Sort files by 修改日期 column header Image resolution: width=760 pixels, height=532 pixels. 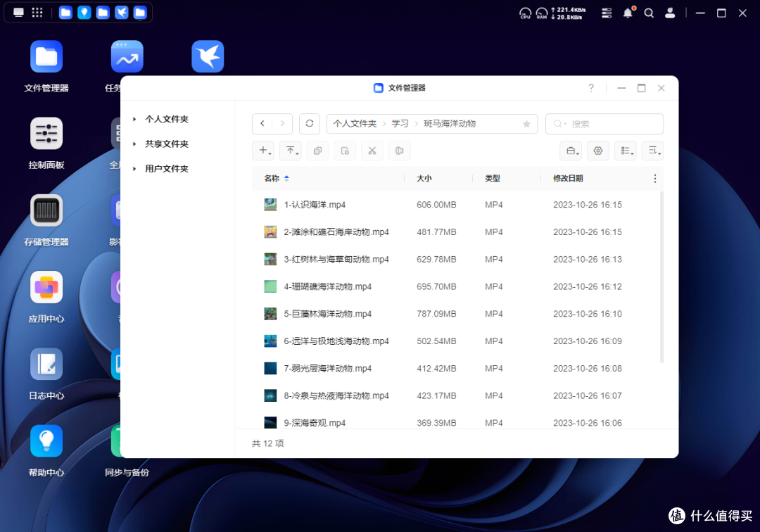568,178
